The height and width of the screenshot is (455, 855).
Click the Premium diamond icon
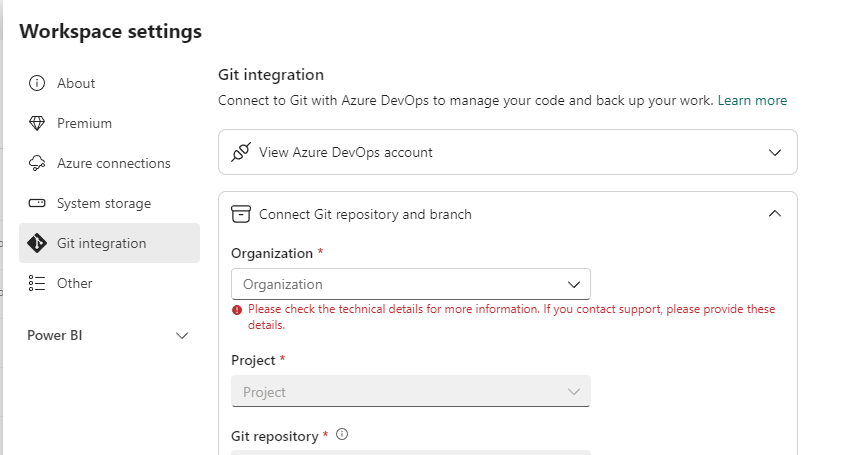(37, 123)
